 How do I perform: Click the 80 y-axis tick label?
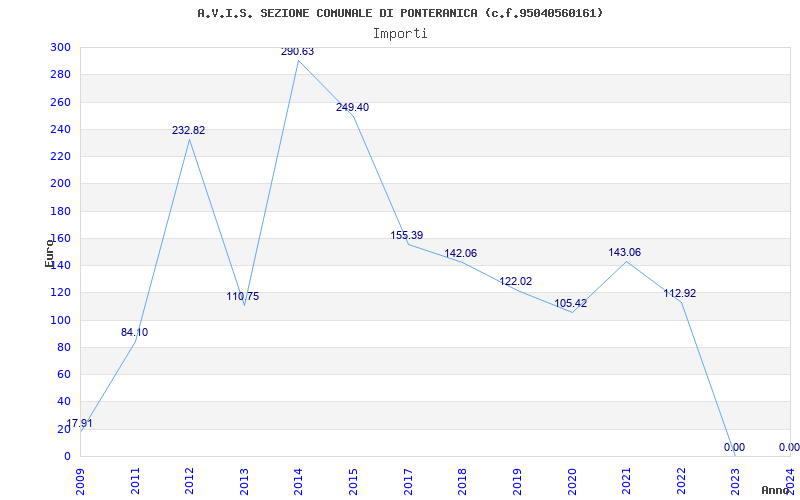(63, 347)
